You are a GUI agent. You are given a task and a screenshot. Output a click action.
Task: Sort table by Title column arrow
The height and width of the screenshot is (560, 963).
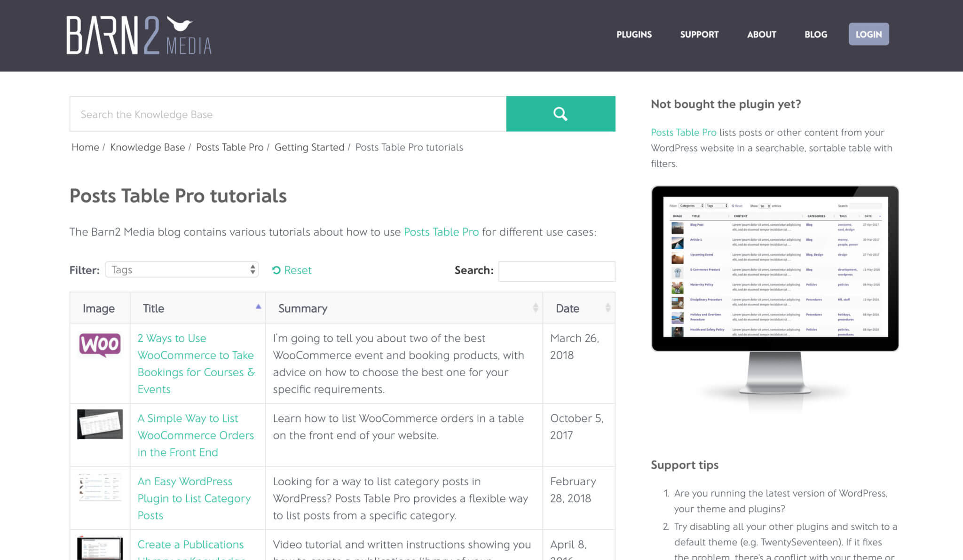coord(258,307)
